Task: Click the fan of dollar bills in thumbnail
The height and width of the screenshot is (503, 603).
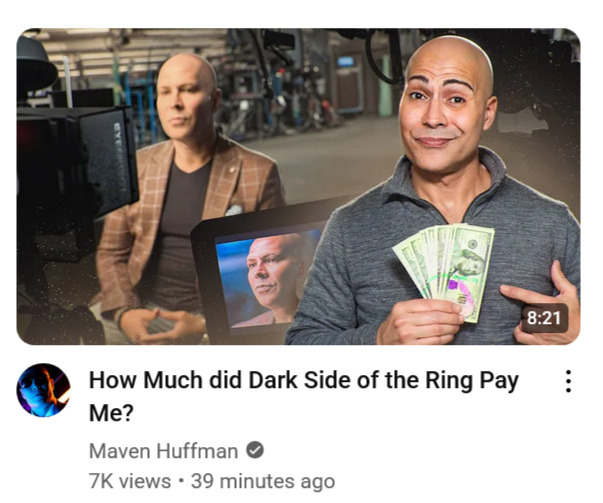Action: click(446, 269)
